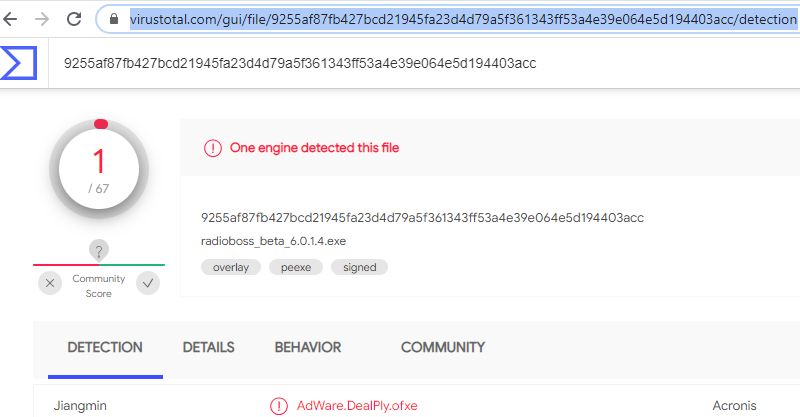Click the 'overlay' tag

pos(231,267)
